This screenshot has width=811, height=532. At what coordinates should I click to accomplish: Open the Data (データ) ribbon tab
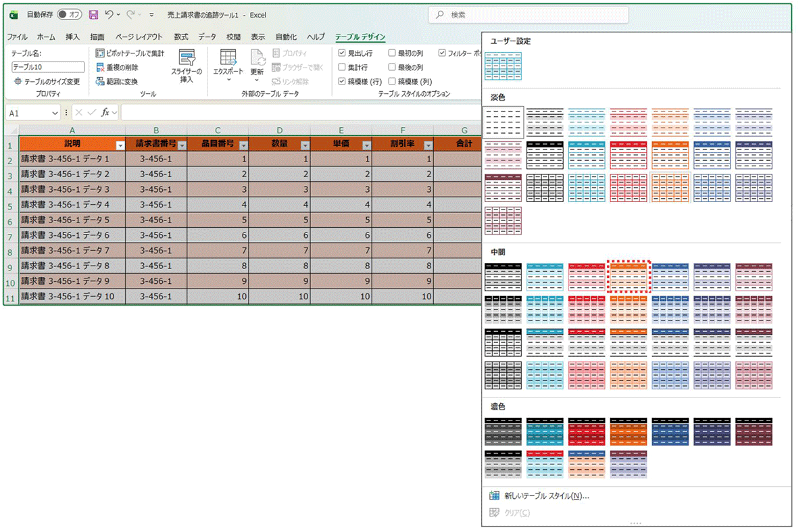point(207,37)
